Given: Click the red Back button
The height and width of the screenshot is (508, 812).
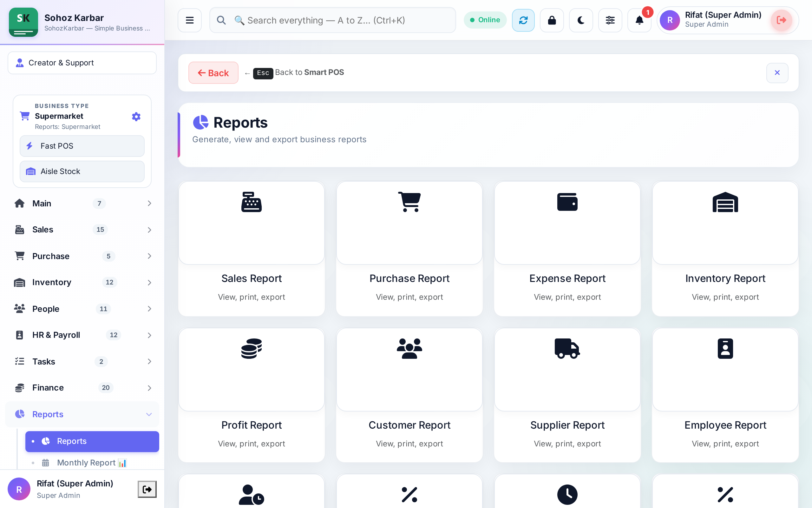Looking at the screenshot, I should 213,73.
